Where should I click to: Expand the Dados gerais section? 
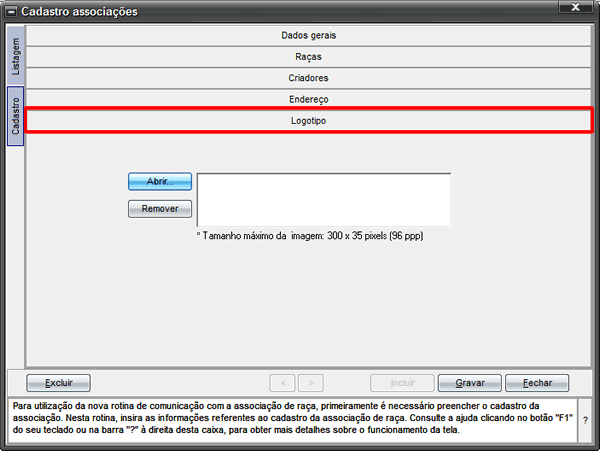(308, 35)
